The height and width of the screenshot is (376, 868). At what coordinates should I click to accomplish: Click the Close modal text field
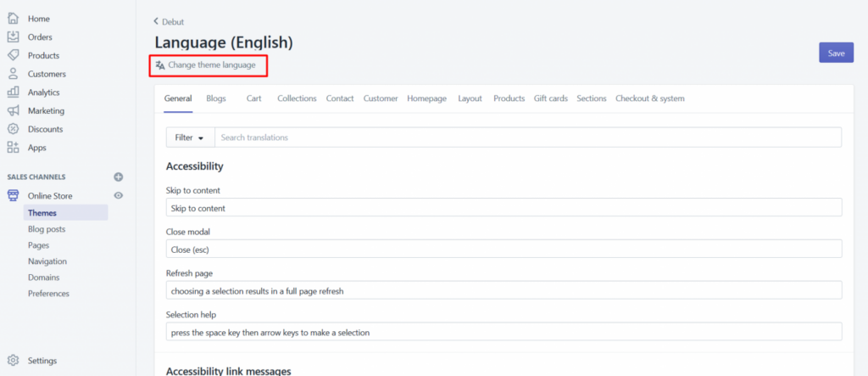pos(504,249)
